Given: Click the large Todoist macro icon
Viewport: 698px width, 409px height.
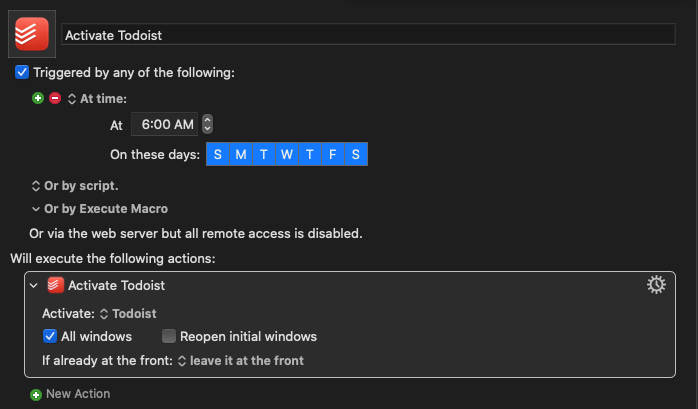Looking at the screenshot, I should coord(32,34).
